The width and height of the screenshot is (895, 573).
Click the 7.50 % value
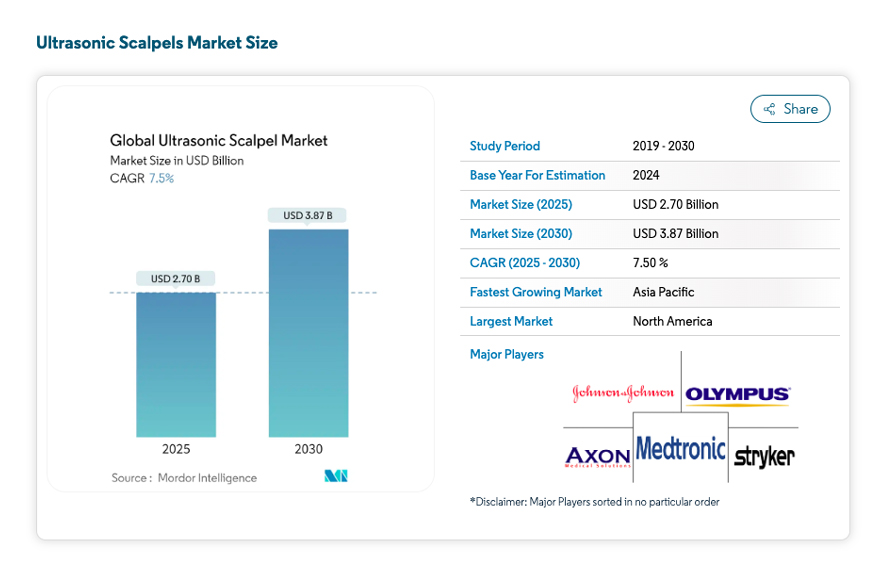tap(650, 263)
